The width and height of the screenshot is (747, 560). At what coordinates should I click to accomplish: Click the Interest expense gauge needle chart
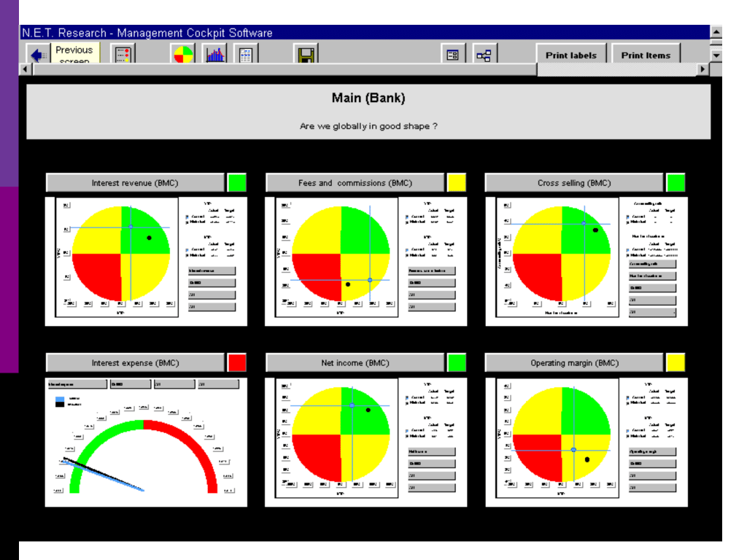[x=144, y=456]
